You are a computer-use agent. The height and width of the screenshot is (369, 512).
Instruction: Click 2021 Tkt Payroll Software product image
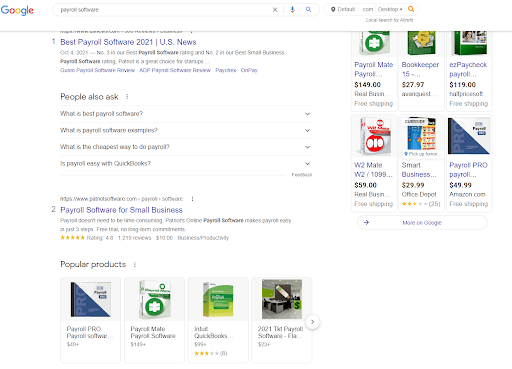[x=282, y=299]
